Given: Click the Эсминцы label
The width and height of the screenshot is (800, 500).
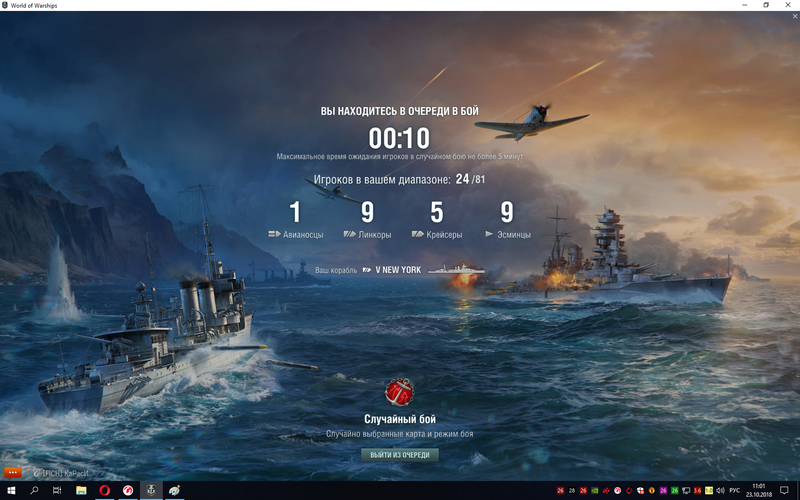Looking at the screenshot, I should pos(514,235).
